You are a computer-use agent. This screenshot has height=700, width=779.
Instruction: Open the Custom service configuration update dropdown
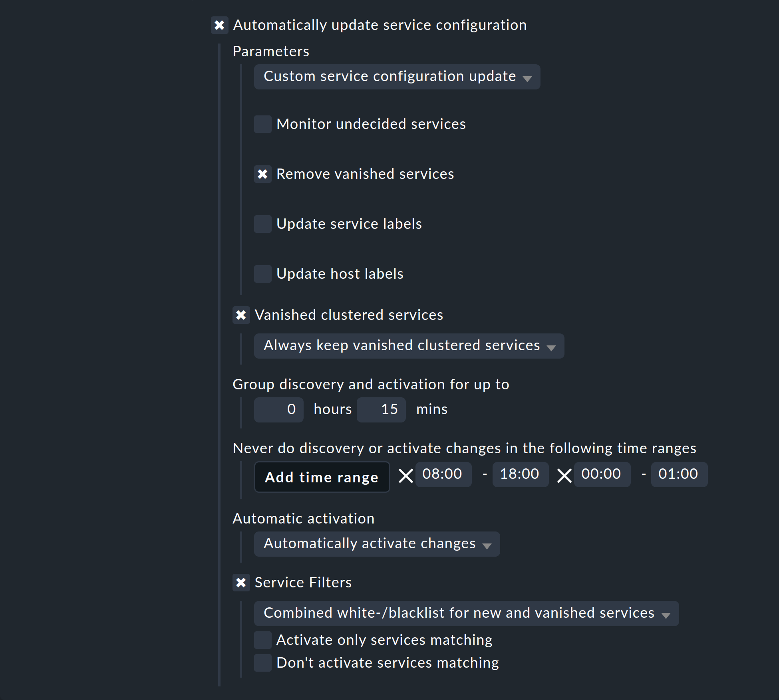point(397,77)
